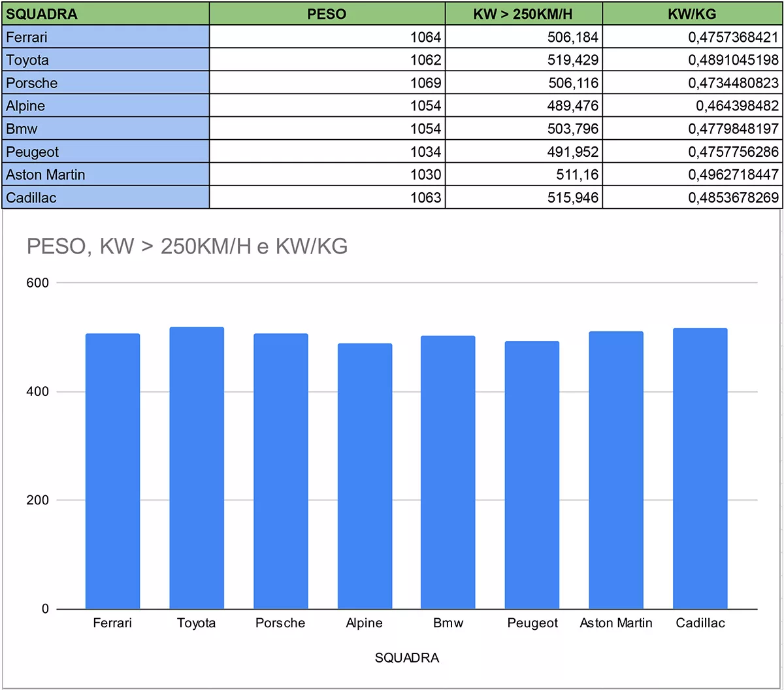Select the Alpine bar in chart
This screenshot has height=690, width=784.
pos(365,476)
